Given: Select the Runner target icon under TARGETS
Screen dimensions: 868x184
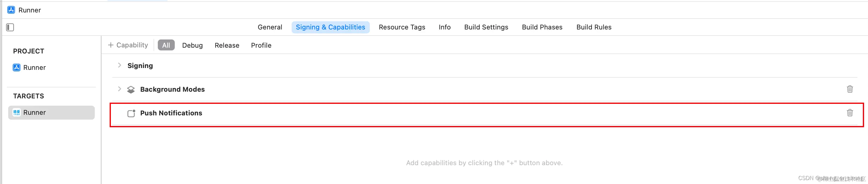Looking at the screenshot, I should tap(17, 112).
